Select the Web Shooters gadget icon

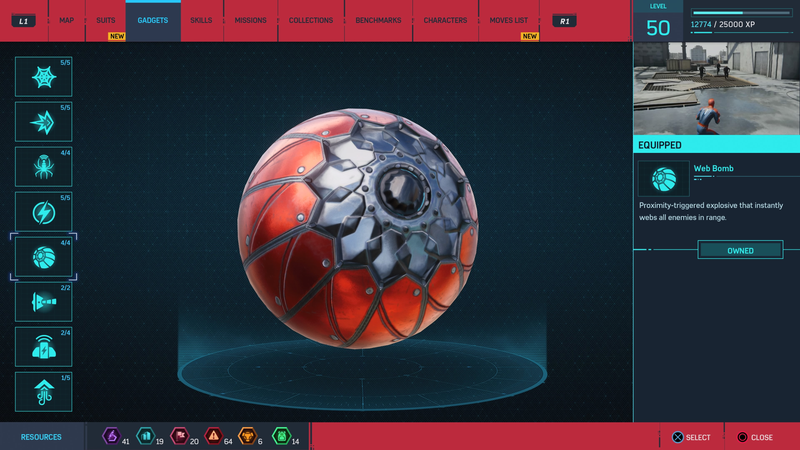pyautogui.click(x=43, y=77)
